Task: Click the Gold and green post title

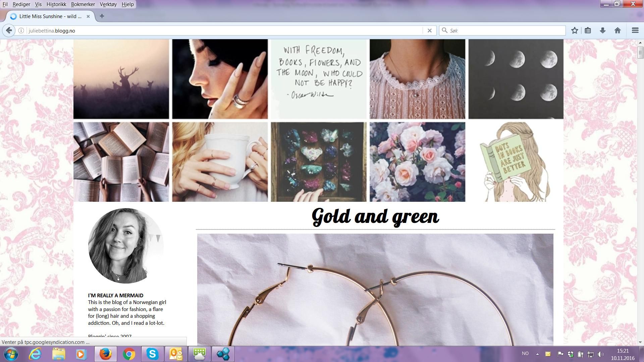Action: [375, 217]
